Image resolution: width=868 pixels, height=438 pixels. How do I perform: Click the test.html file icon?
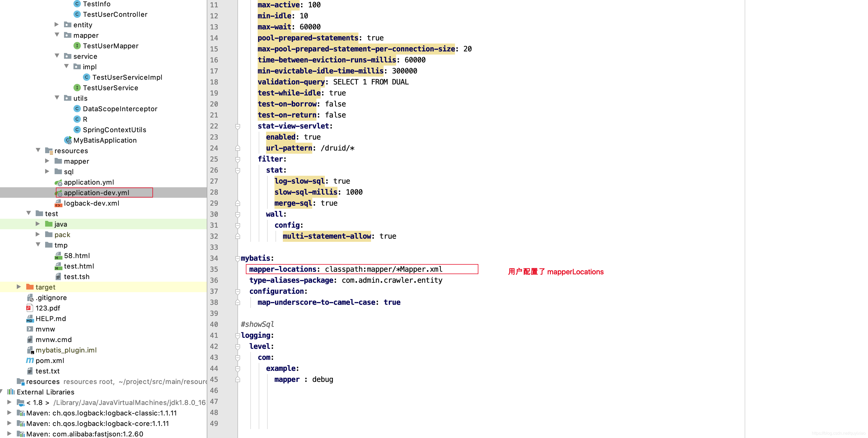coord(58,266)
